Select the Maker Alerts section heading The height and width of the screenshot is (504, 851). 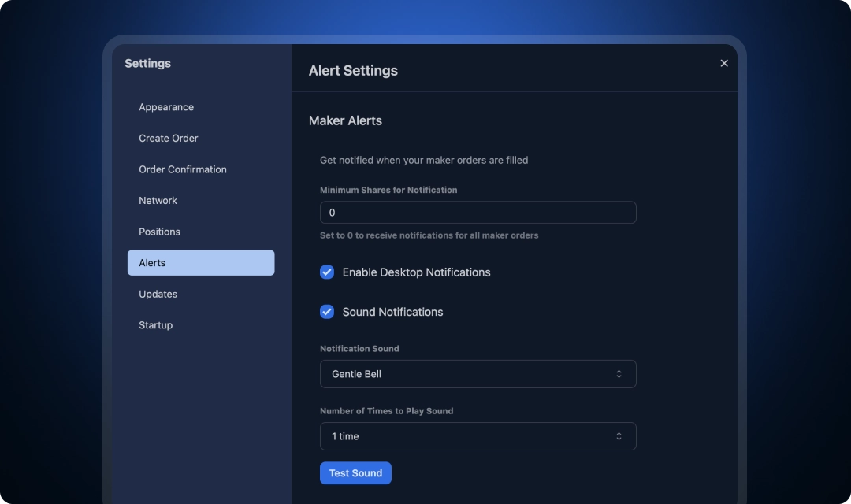pyautogui.click(x=346, y=120)
